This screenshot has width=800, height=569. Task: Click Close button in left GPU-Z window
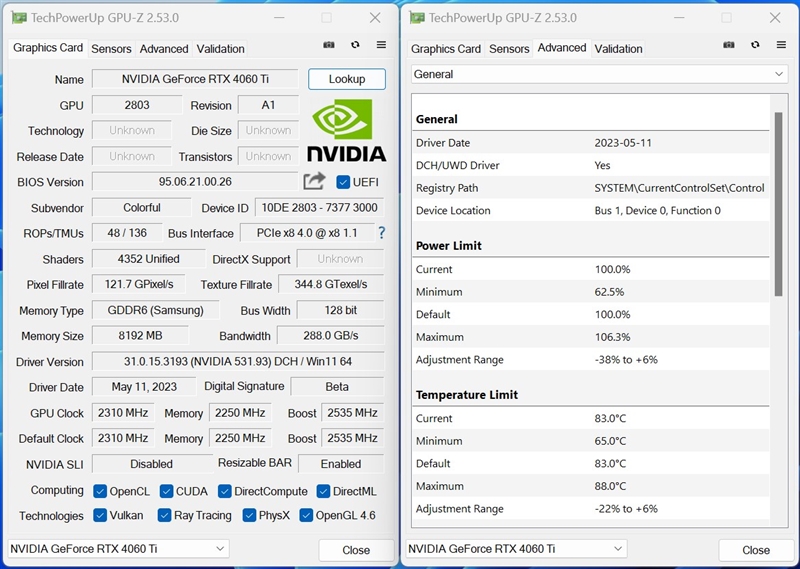tap(356, 550)
